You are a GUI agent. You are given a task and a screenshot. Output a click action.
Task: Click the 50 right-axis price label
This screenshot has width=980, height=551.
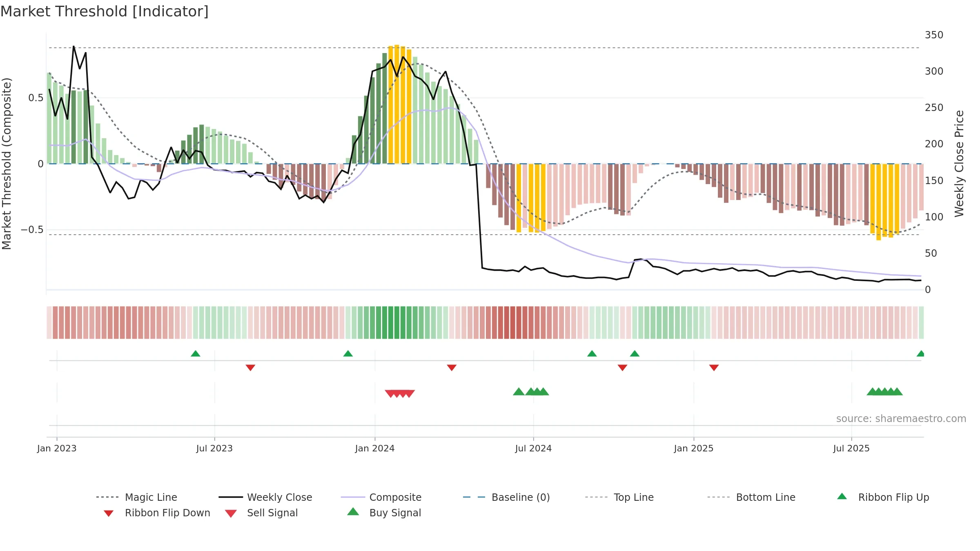931,253
